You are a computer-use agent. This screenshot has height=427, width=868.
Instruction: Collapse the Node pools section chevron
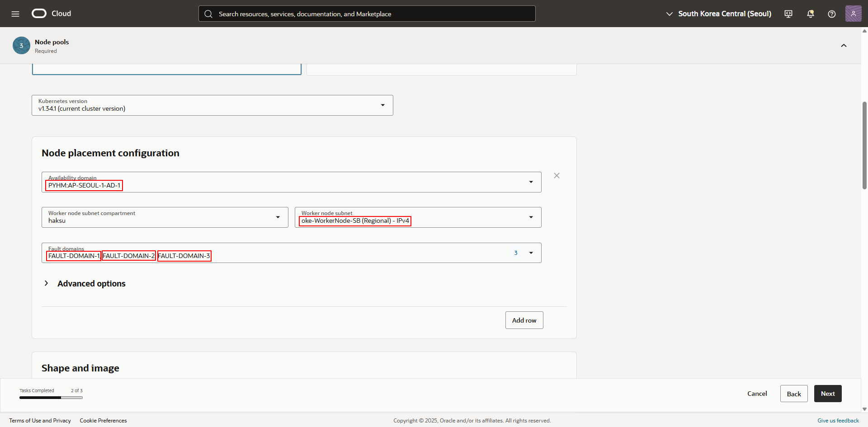tap(844, 46)
